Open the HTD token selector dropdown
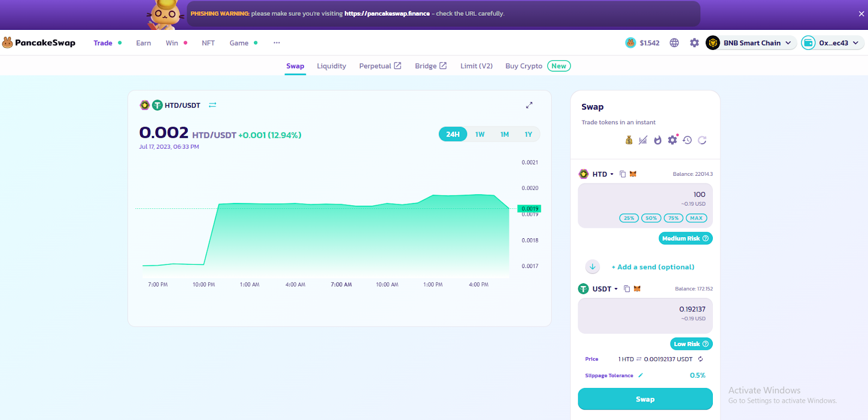Screen dimensions: 868x420 tap(596, 174)
